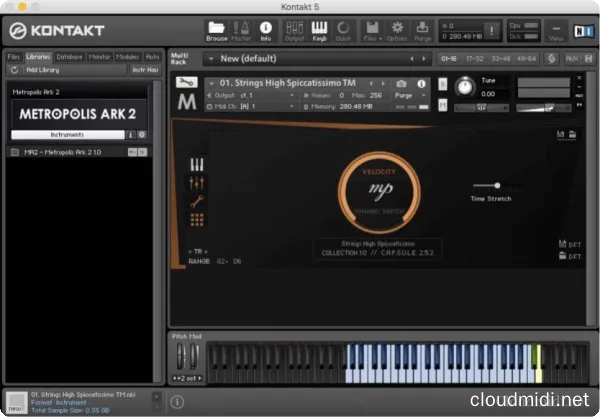
Task: Open the grid icon in instrument side panel
Action: [x=197, y=219]
